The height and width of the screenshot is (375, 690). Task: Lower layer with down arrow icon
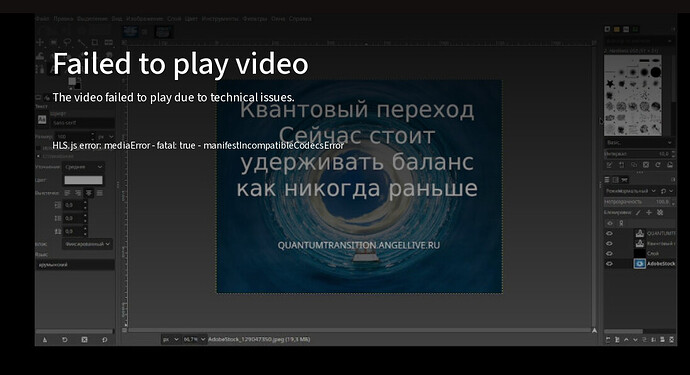635,339
